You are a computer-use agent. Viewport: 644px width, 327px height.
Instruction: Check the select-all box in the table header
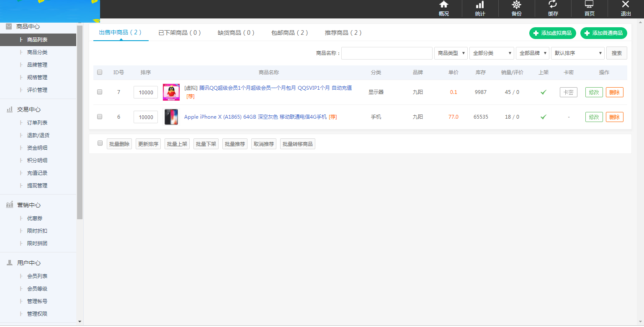coord(99,72)
